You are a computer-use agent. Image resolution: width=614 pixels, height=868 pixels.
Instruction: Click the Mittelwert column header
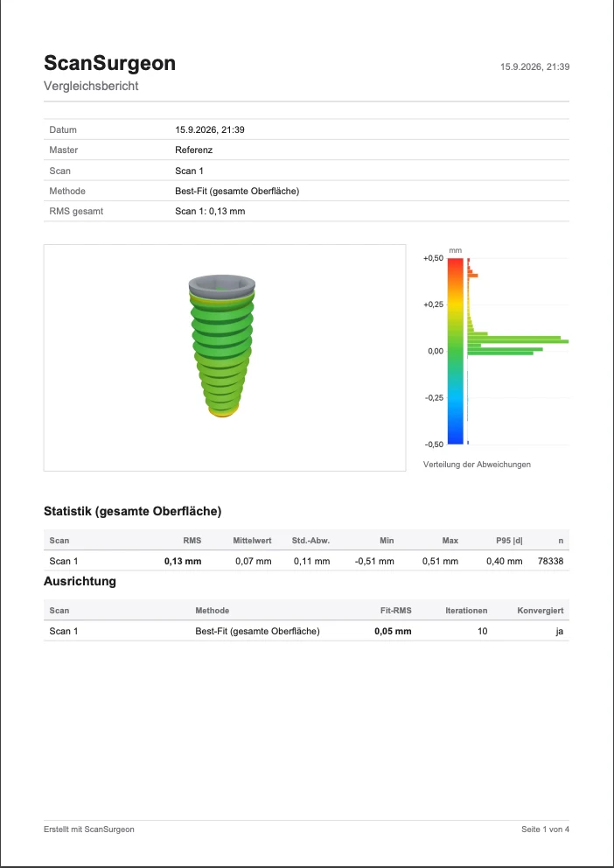click(x=252, y=541)
